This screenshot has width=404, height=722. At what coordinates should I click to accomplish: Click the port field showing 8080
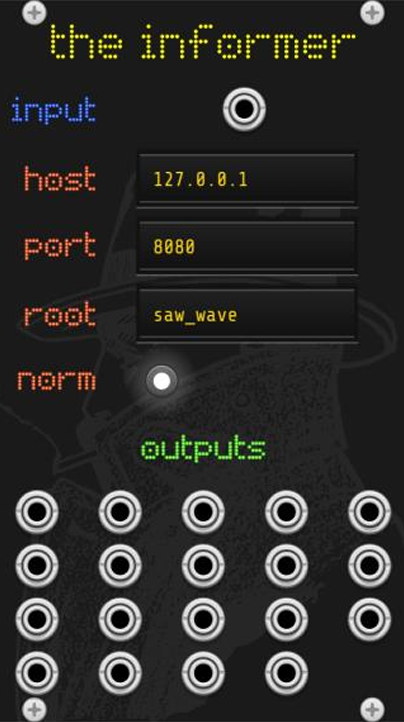click(x=246, y=247)
